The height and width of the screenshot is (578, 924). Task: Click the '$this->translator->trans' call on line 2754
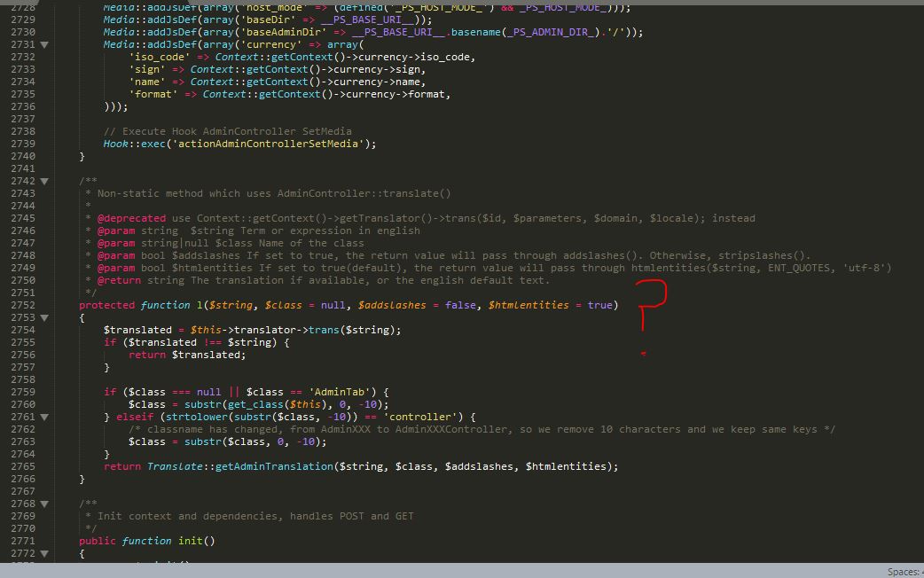pyautogui.click(x=264, y=330)
